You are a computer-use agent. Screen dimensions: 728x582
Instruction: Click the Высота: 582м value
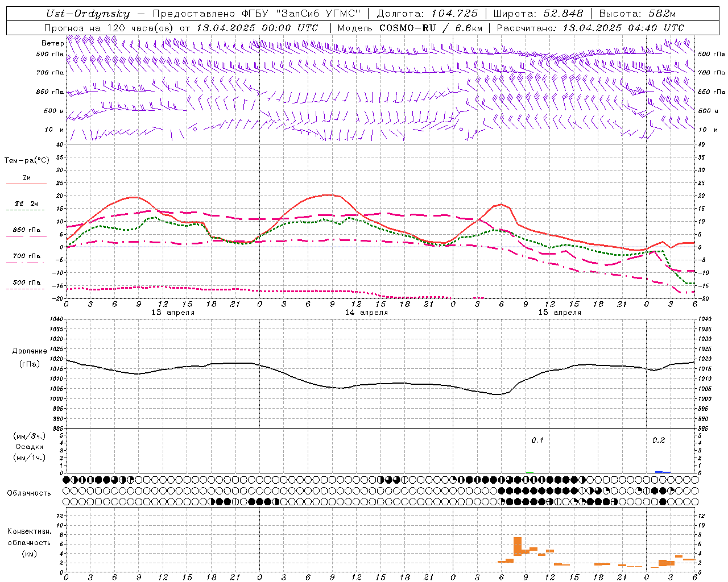point(638,14)
